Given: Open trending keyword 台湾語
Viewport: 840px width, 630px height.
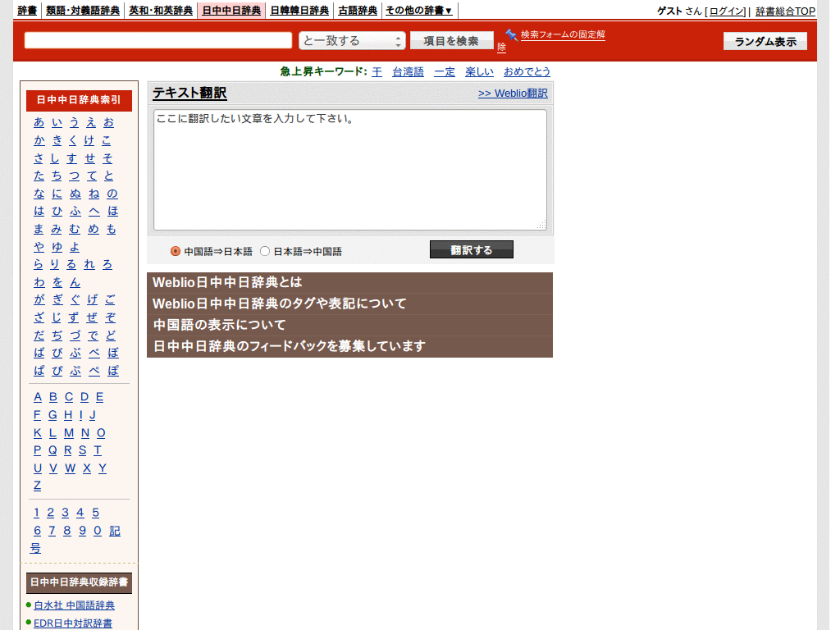Looking at the screenshot, I should coord(408,72).
